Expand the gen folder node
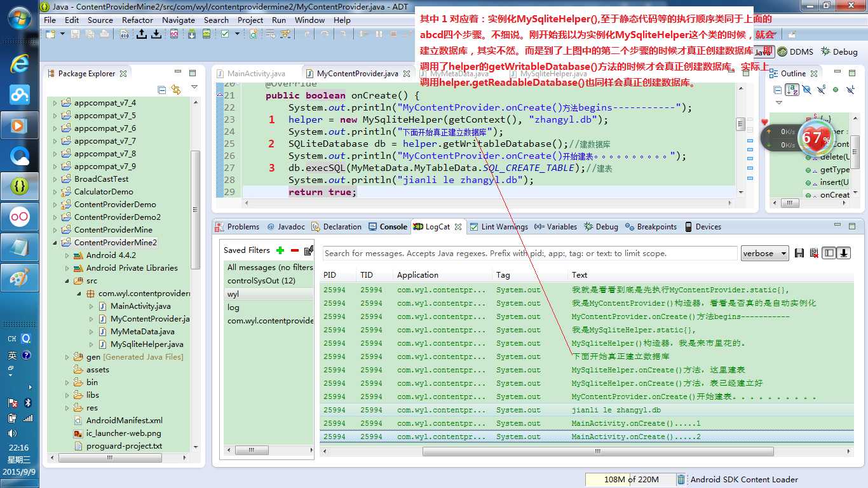Image resolution: width=868 pixels, height=488 pixels. coord(67,357)
